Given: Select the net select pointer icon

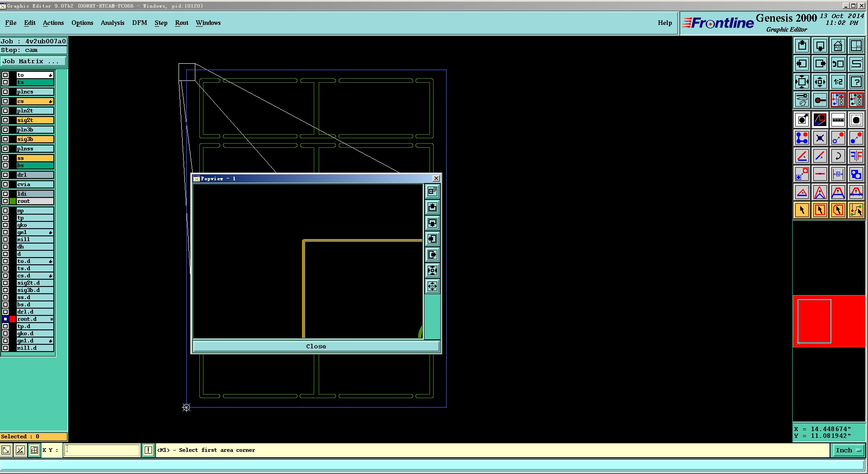Looking at the screenshot, I should click(856, 210).
